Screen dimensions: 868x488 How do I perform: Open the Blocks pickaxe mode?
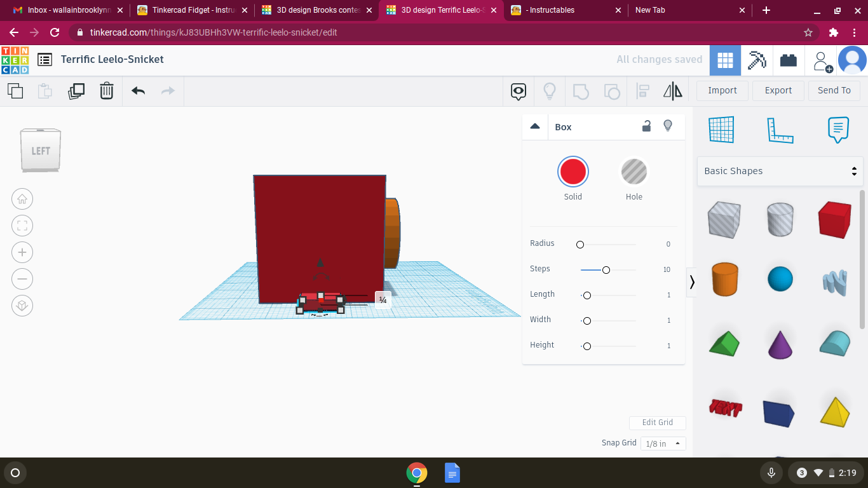(x=757, y=60)
